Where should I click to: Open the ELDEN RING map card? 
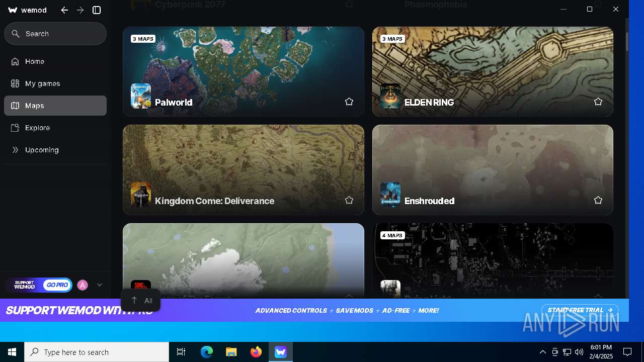pyautogui.click(x=493, y=71)
